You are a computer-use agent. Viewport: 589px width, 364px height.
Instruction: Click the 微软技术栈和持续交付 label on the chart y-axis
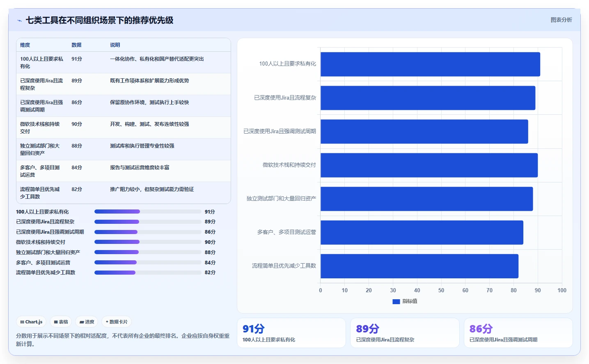point(289,165)
